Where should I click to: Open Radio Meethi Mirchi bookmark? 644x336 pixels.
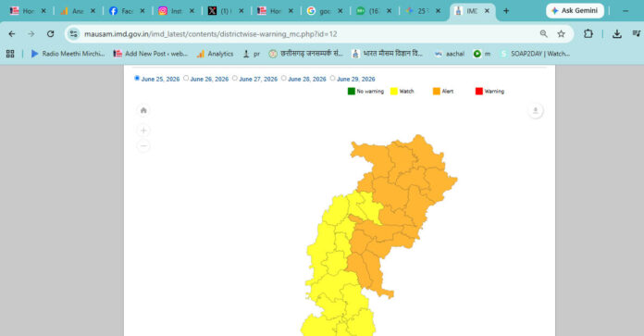[68, 54]
